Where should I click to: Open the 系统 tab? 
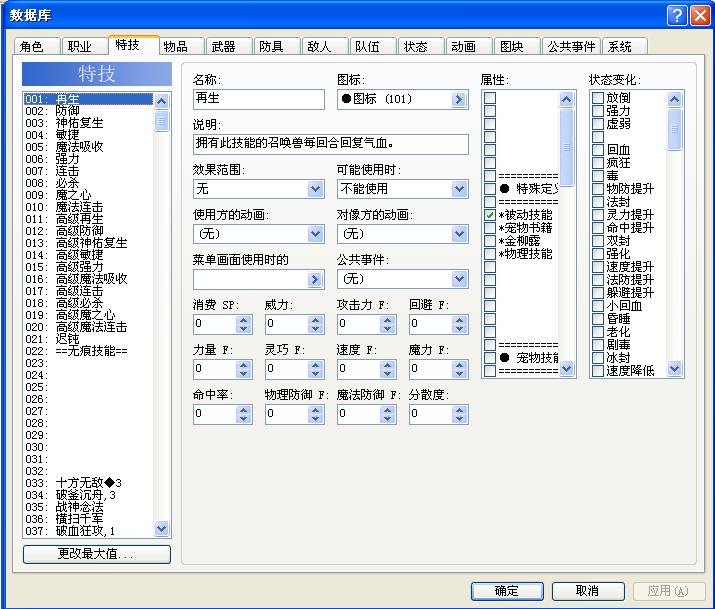point(625,46)
